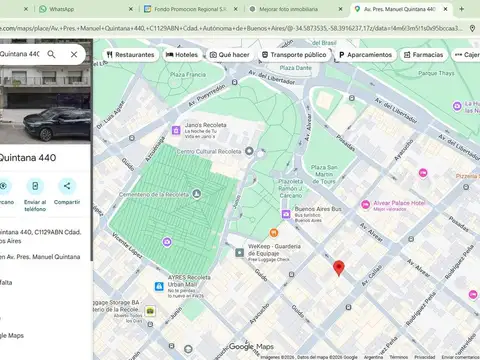Click the orange restaurant marker

[274, 232]
